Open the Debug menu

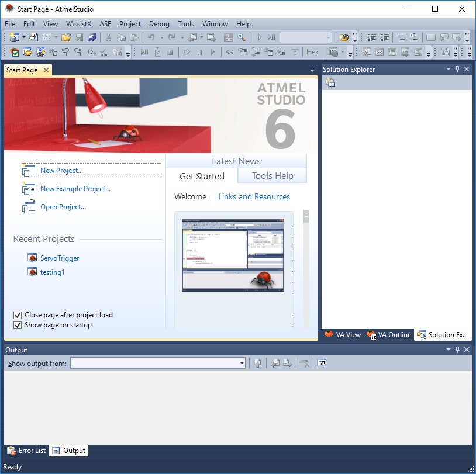coord(159,24)
